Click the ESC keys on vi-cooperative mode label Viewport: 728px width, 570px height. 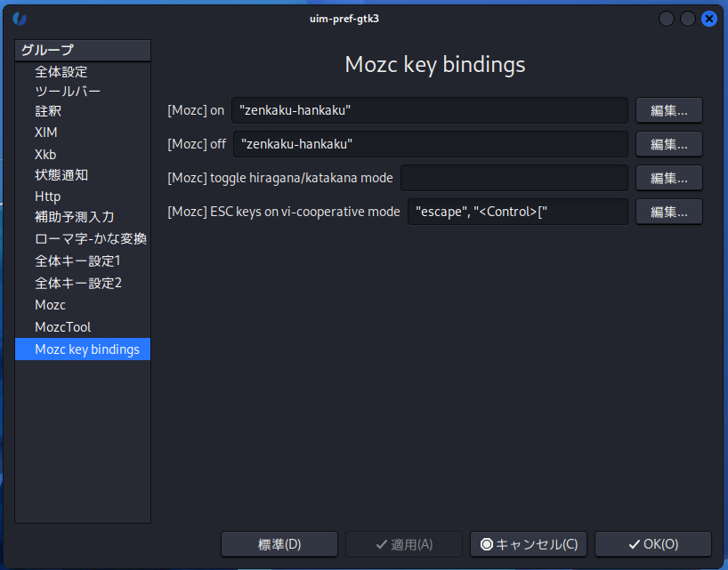click(x=284, y=212)
